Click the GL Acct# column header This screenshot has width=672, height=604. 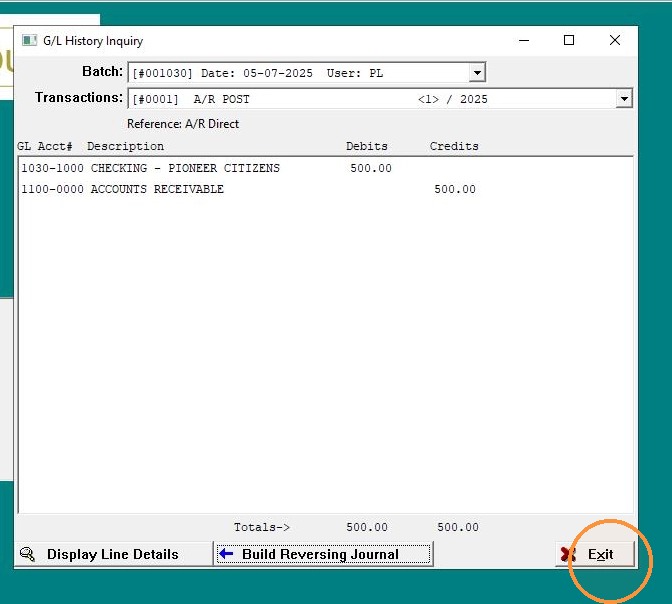[45, 146]
